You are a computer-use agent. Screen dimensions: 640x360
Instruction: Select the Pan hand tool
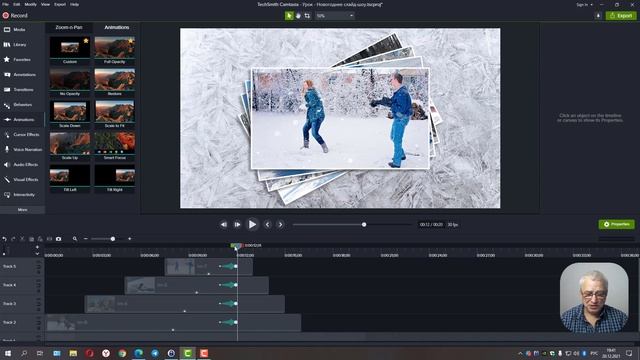click(x=298, y=16)
